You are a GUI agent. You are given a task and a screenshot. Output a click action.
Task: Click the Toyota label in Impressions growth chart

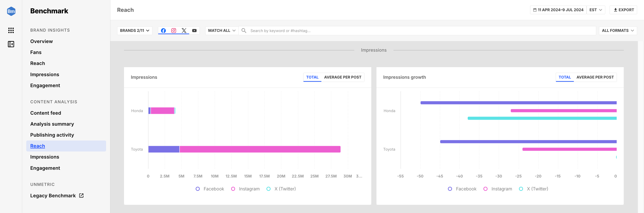pos(389,149)
